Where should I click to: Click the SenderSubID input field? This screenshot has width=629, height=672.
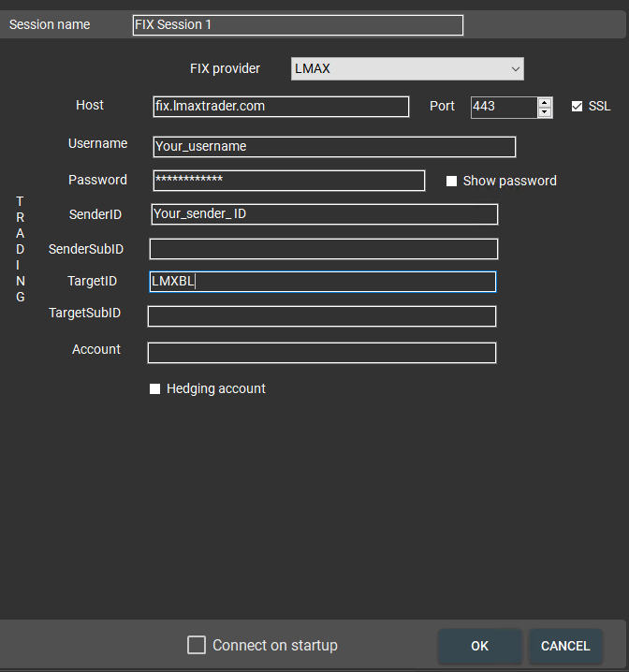[324, 249]
